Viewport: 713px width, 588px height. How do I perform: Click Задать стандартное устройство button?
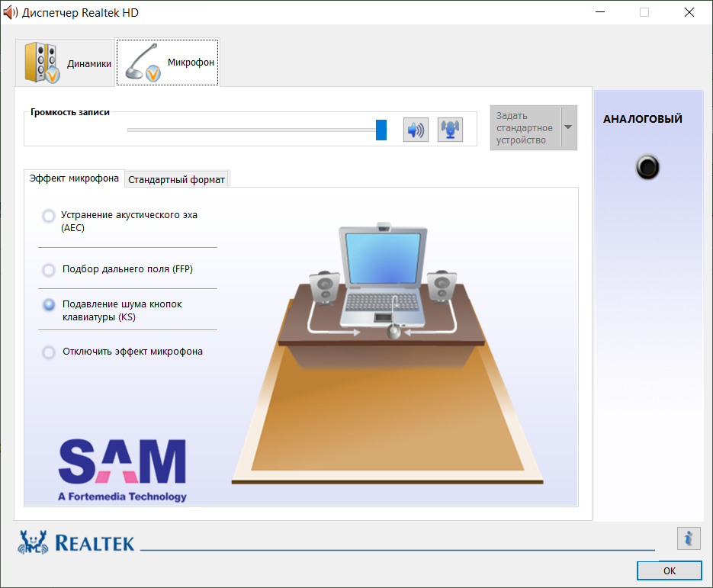(x=525, y=128)
